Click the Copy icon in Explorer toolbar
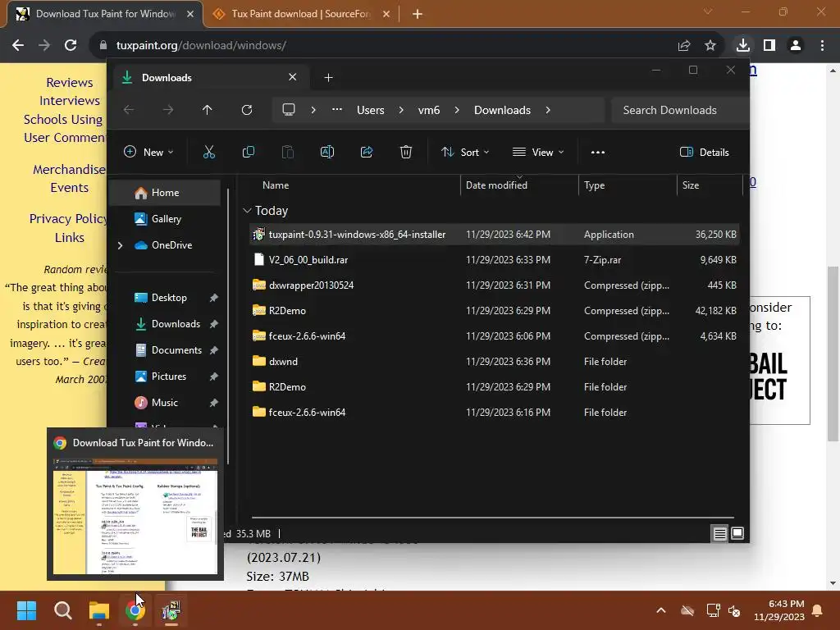 pyautogui.click(x=249, y=152)
